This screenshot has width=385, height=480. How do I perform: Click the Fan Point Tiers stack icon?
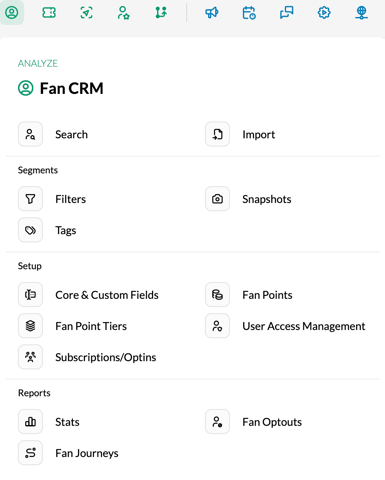click(30, 326)
